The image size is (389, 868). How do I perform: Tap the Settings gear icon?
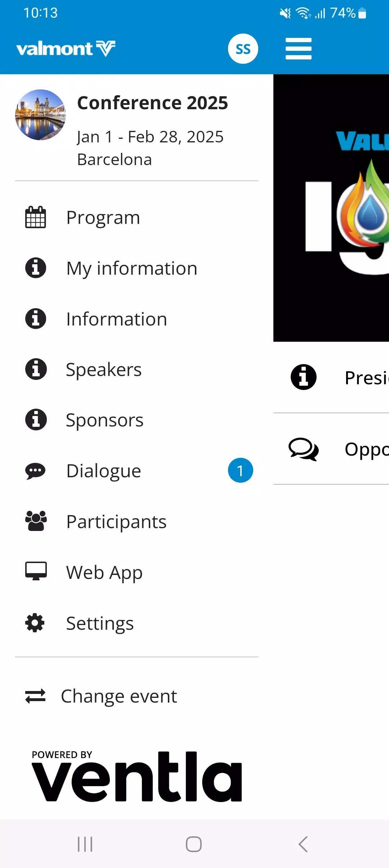click(35, 623)
